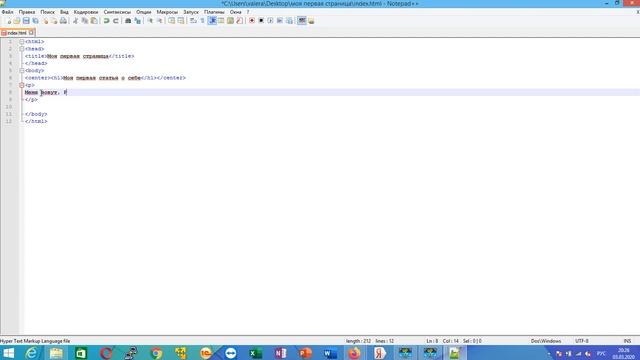Click the Replace toolbar icon
This screenshot has width=640, height=360.
point(138,20)
